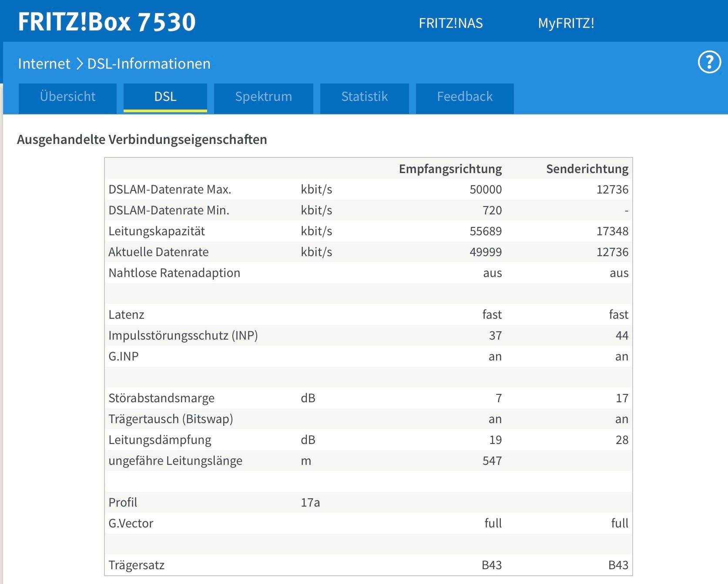Click the Ausgehandelte Verbindungseigenschaften heading
The width and height of the screenshot is (728, 584).
point(142,140)
